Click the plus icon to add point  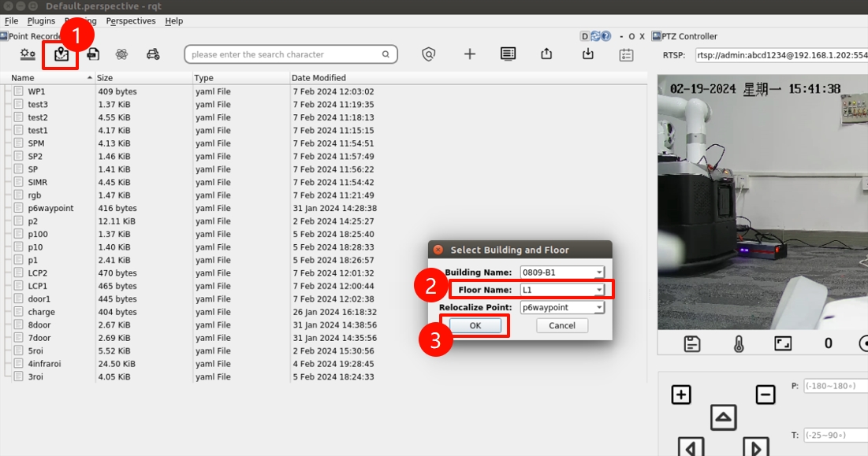coord(470,54)
